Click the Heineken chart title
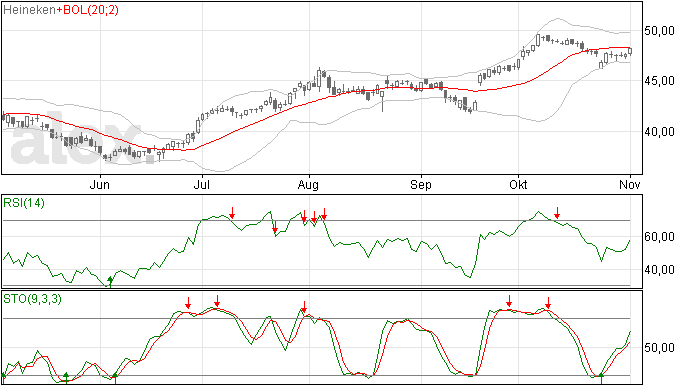This screenshot has height=387, width=690. tap(29, 10)
